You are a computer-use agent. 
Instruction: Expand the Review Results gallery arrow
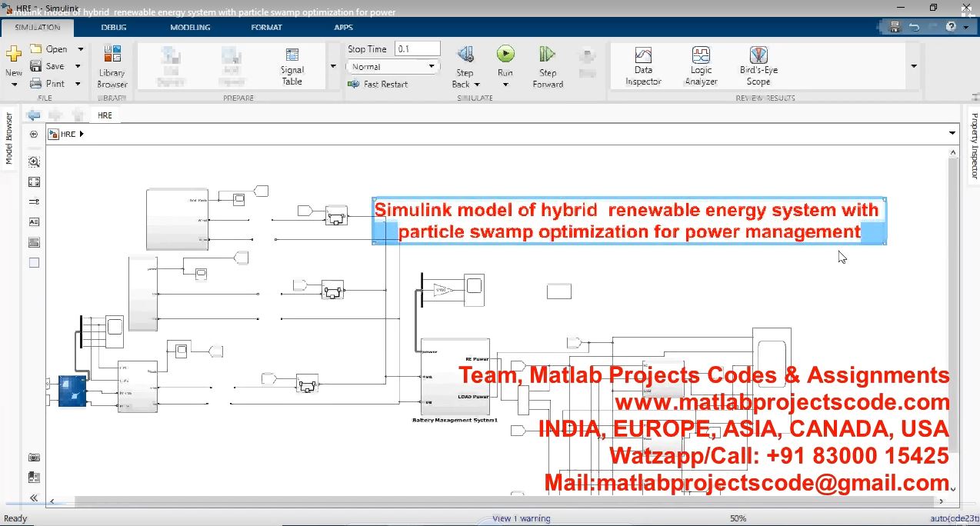(914, 66)
